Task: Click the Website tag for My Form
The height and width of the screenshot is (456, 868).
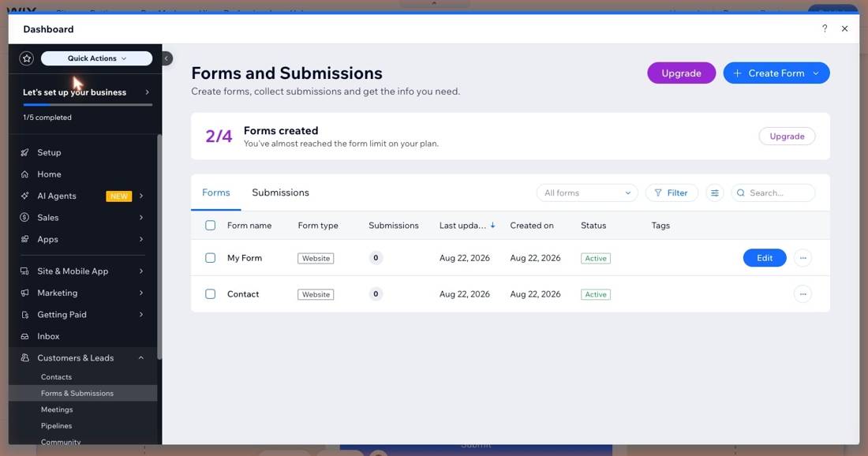Action: click(x=316, y=259)
